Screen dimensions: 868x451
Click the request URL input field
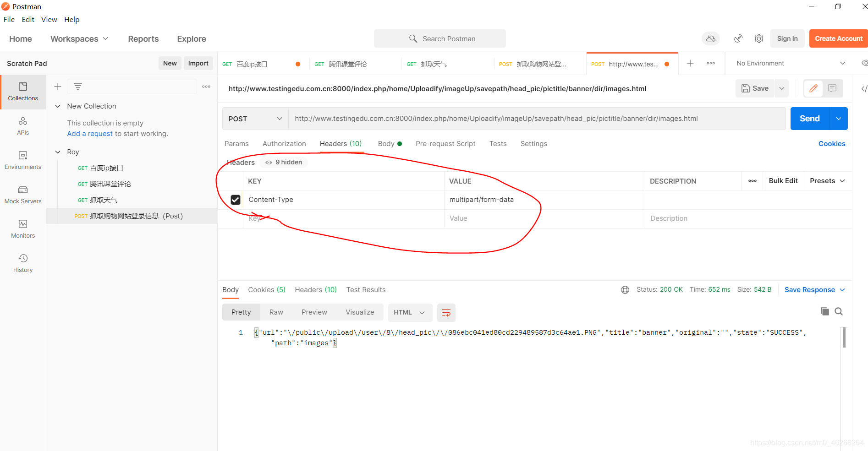pos(537,119)
